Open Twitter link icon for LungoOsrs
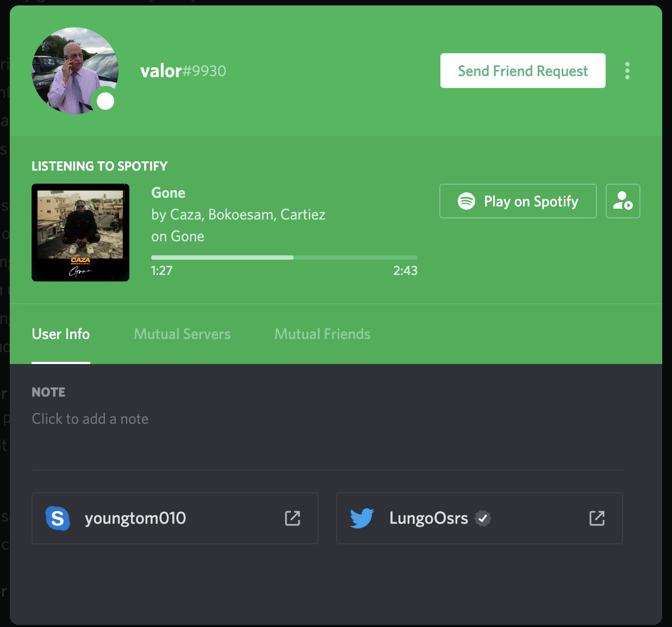This screenshot has height=627, width=672. click(597, 518)
